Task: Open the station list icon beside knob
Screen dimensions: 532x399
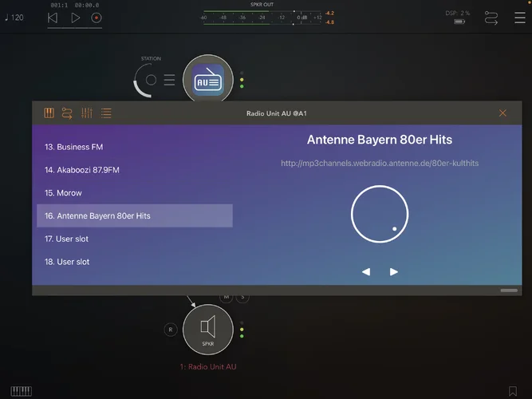Action: pyautogui.click(x=169, y=80)
